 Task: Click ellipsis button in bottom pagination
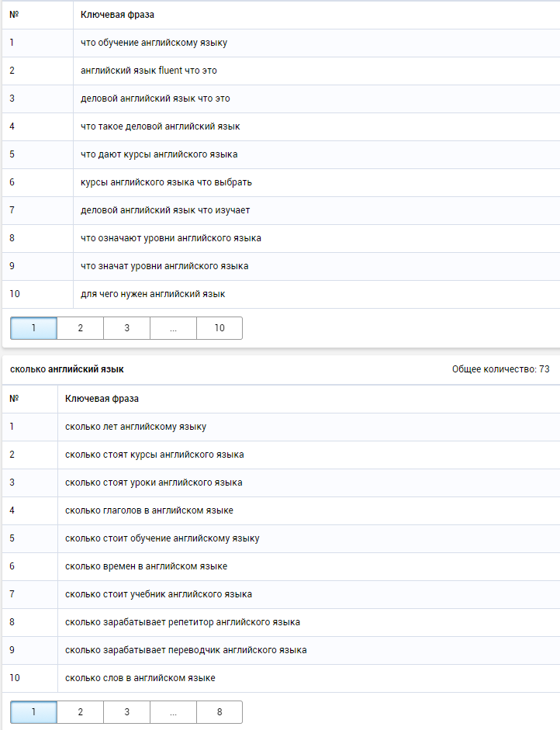(173, 712)
